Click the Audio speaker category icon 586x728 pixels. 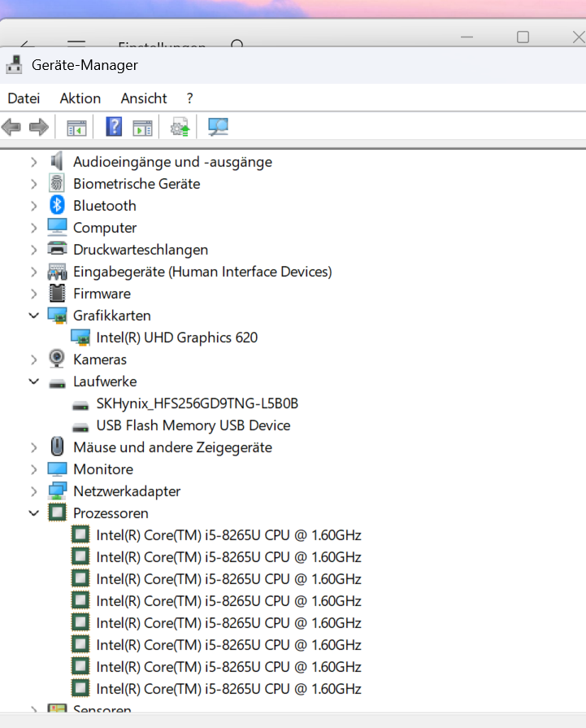[x=57, y=162]
